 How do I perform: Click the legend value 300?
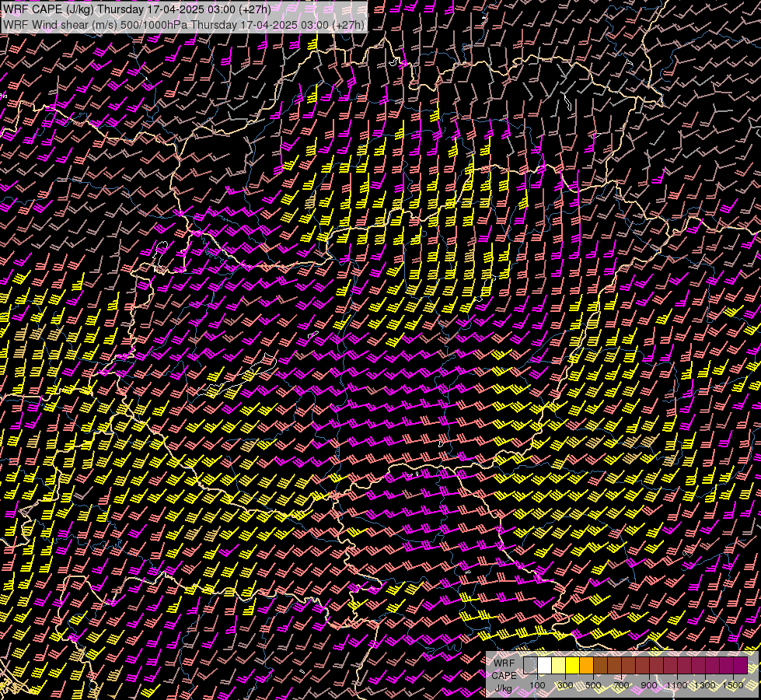pyautogui.click(x=565, y=685)
